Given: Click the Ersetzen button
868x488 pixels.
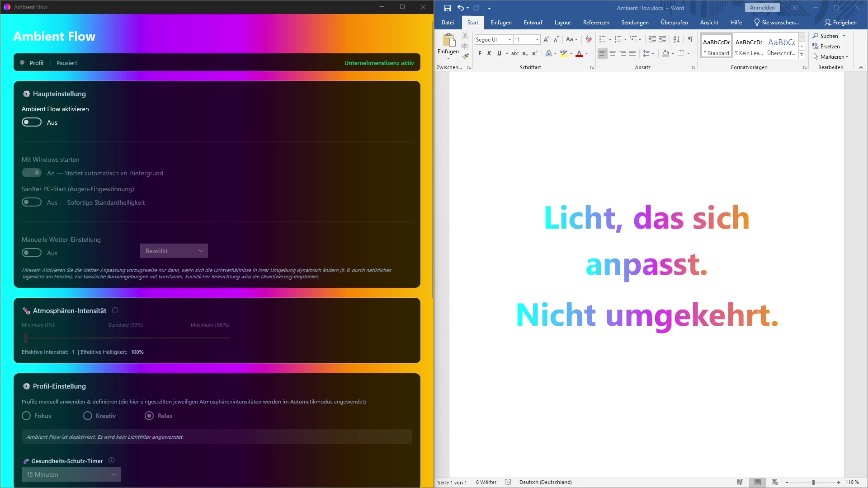Looking at the screenshot, I should [x=826, y=46].
